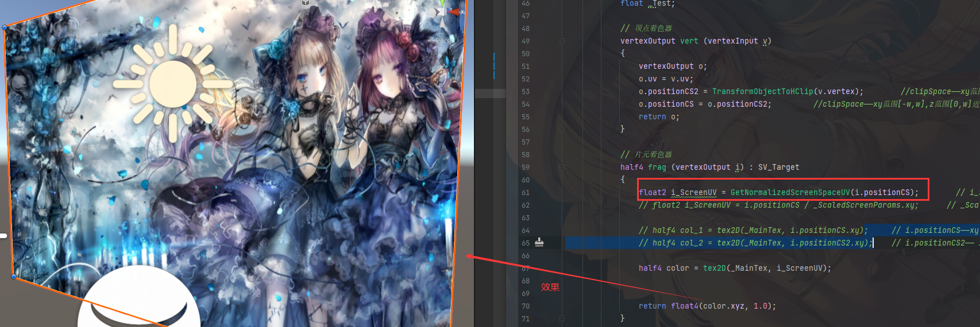980x327 pixels.
Task: Click the fold end marker at line 71
Action: pos(562,318)
